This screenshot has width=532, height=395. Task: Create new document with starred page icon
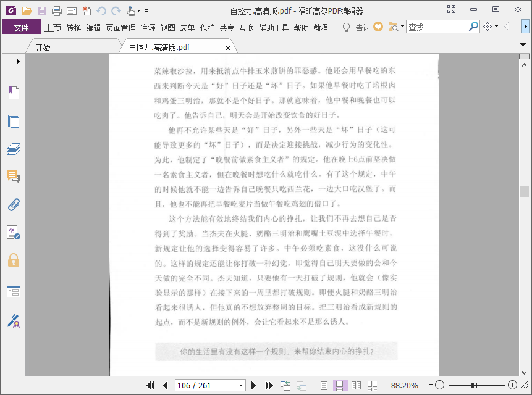(87, 11)
